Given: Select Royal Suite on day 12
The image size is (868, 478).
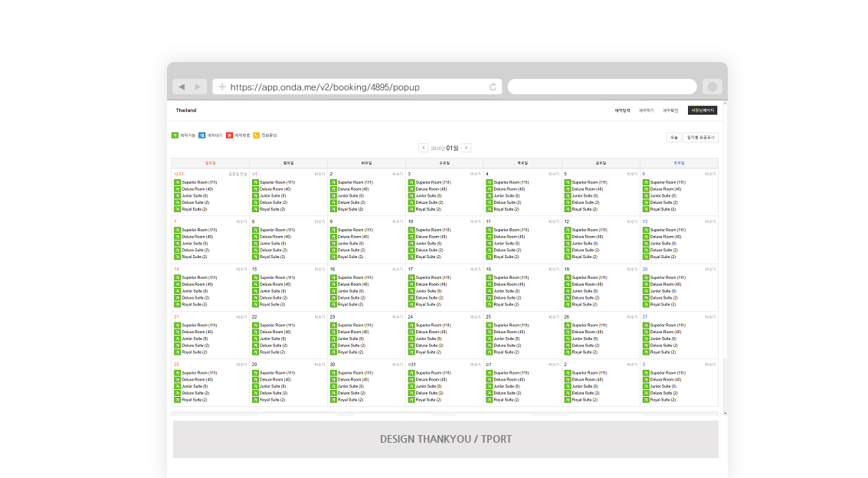Looking at the screenshot, I should [x=585, y=257].
